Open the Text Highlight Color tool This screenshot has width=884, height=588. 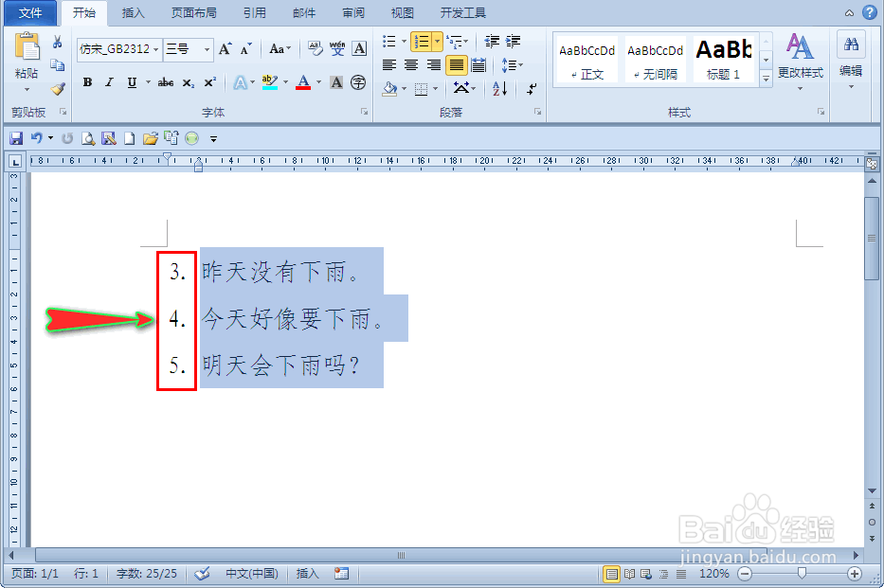pyautogui.click(x=271, y=83)
